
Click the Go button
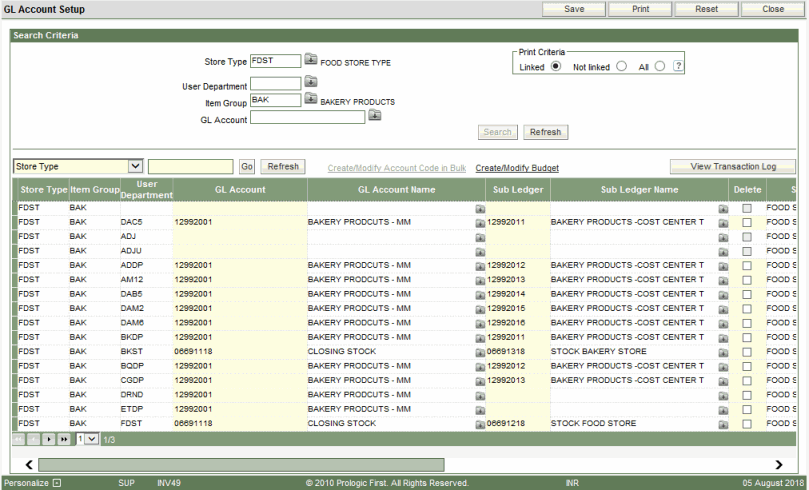(x=247, y=167)
